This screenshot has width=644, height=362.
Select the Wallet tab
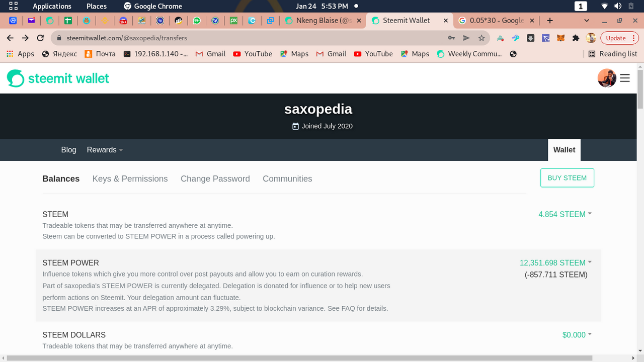(x=564, y=150)
